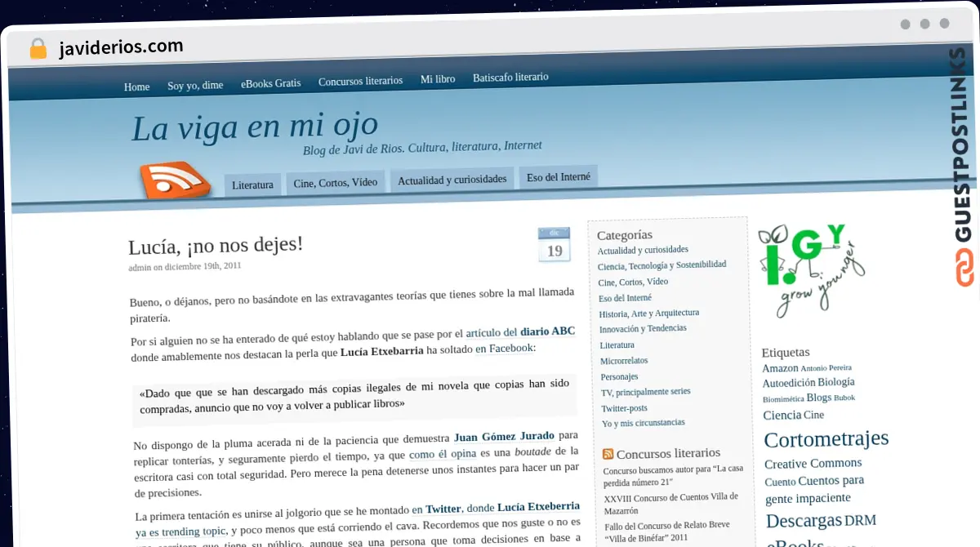Click the RSS icon beside Concursos literarios heading
980x547 pixels.
tap(608, 453)
